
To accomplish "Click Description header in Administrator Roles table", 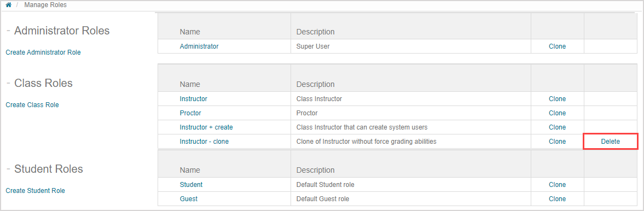I will click(315, 32).
